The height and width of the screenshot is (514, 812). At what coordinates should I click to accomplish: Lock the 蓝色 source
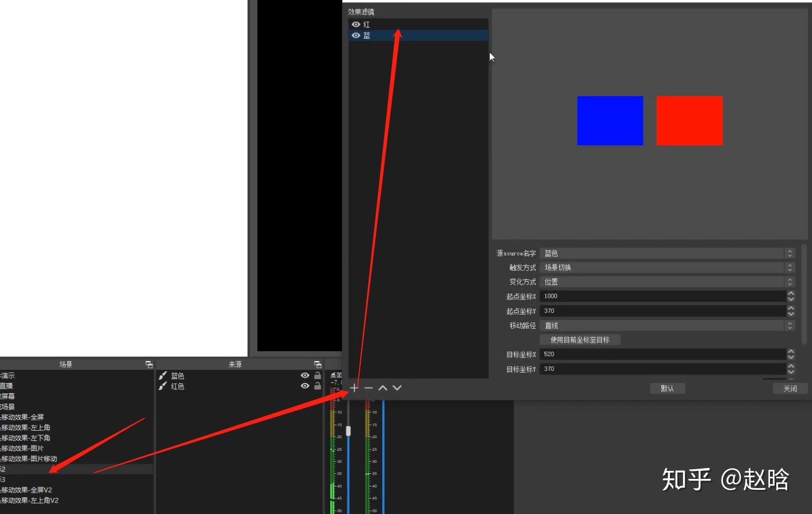click(x=318, y=375)
